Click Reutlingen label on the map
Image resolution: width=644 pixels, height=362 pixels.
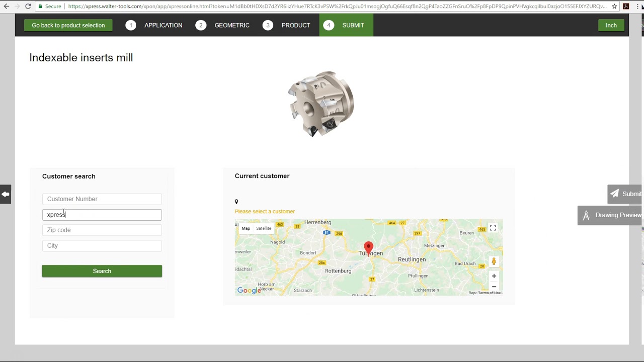point(412,259)
